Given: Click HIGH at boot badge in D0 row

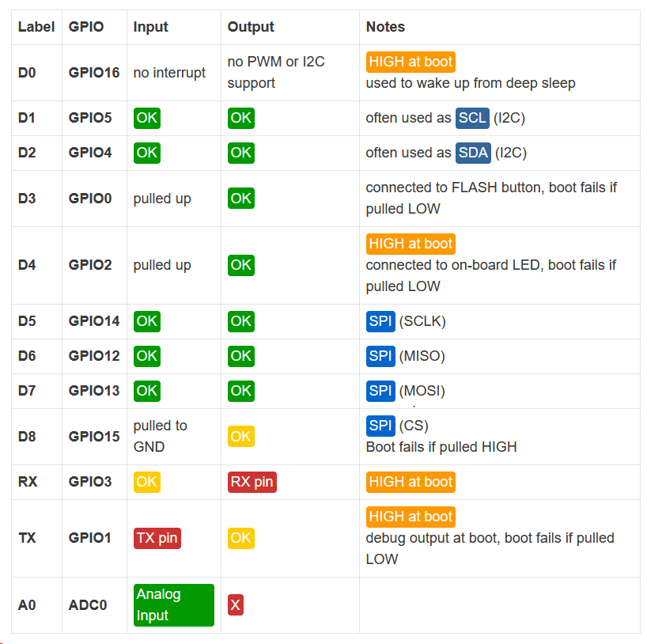Looking at the screenshot, I should click(411, 62).
